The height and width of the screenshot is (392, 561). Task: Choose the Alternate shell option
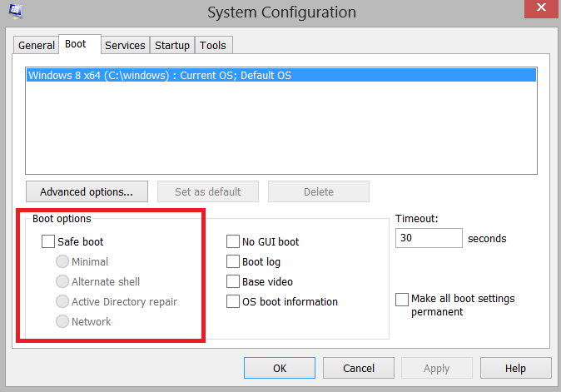pyautogui.click(x=62, y=281)
